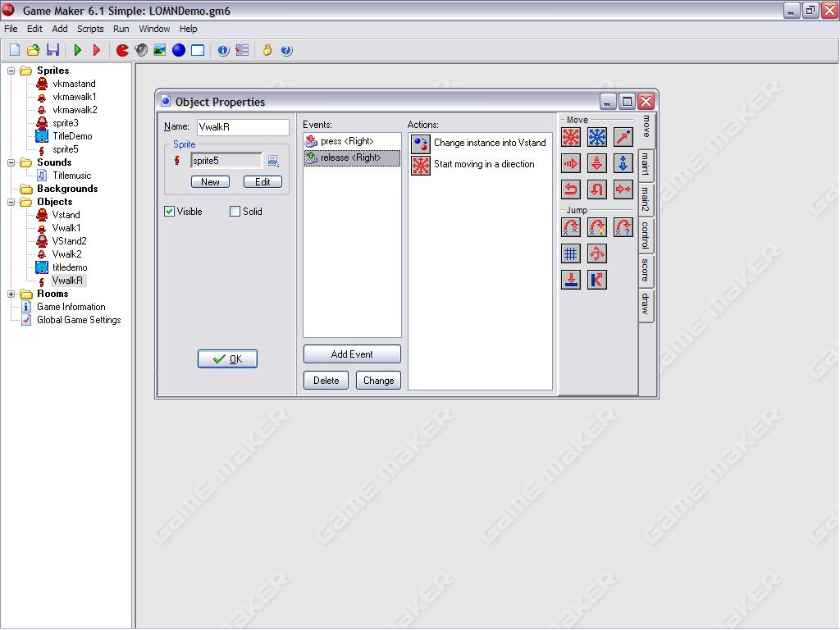Switch to the main2 actions tab
The image size is (840, 630).
(646, 199)
